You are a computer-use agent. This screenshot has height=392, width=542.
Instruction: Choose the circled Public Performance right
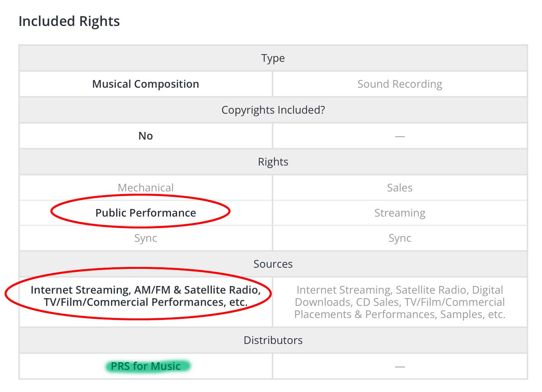click(x=145, y=213)
